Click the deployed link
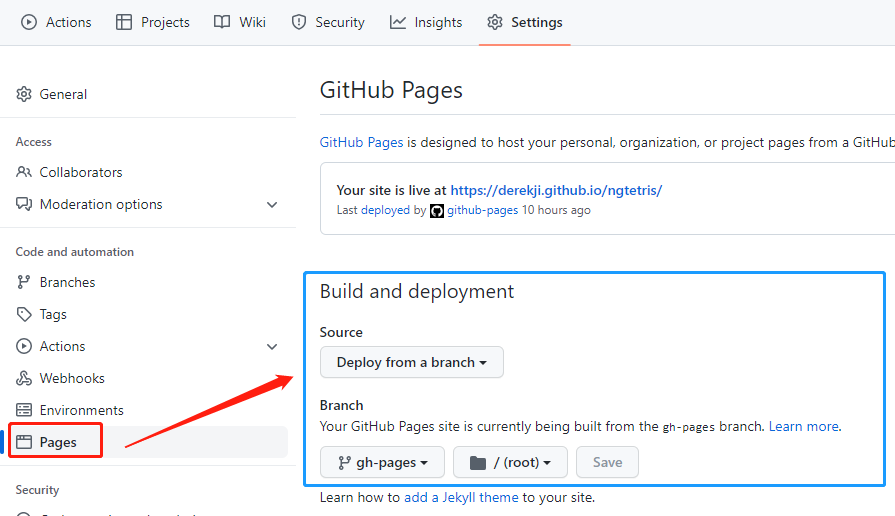 point(385,210)
